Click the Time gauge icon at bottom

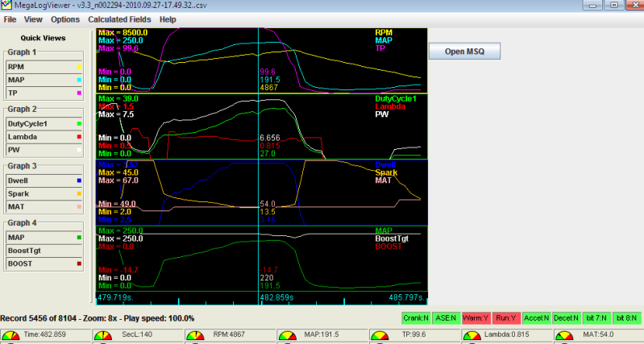[12, 335]
